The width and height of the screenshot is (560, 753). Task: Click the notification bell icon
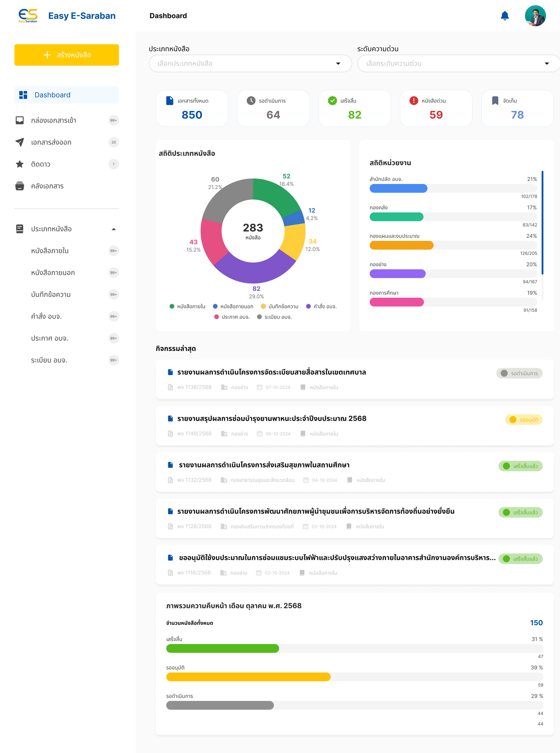[x=505, y=16]
